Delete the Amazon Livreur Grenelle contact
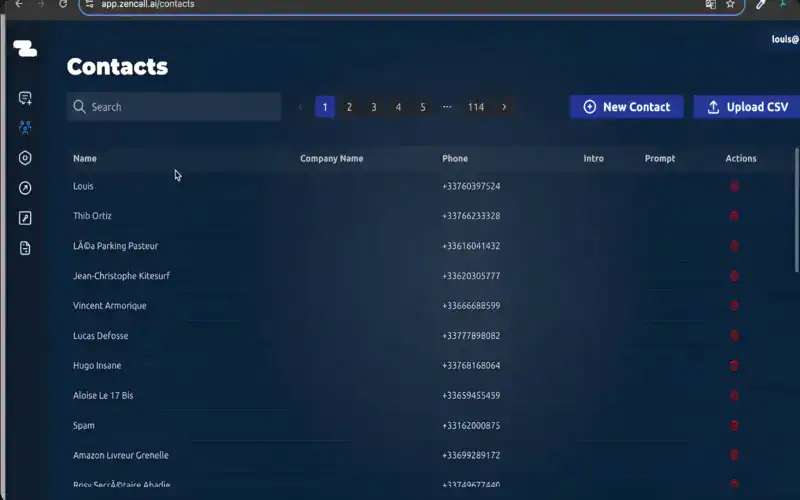Screen dimensions: 800x500 tap(734, 455)
